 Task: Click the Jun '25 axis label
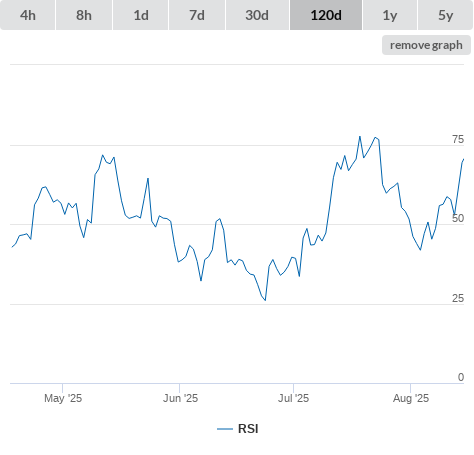pyautogui.click(x=180, y=398)
